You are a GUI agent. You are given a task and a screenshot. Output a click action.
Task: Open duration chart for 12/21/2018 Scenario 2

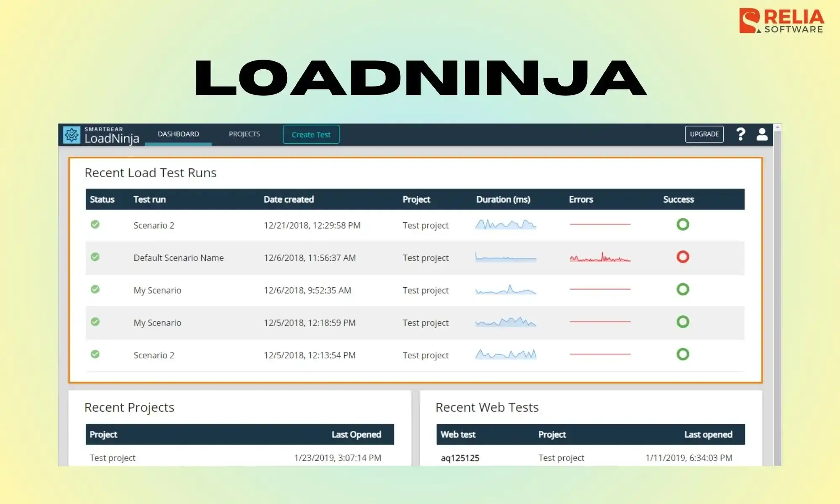point(506,224)
